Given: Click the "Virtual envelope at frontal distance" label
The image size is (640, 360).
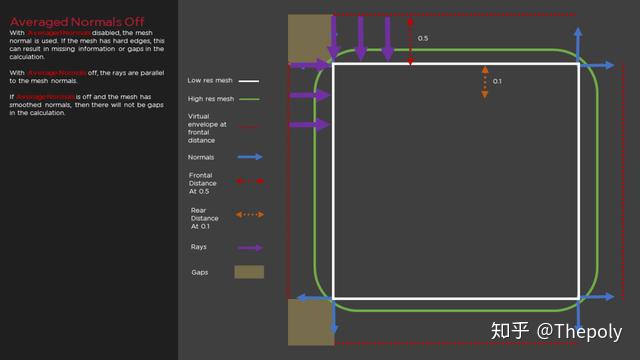Looking at the screenshot, I should [207, 128].
